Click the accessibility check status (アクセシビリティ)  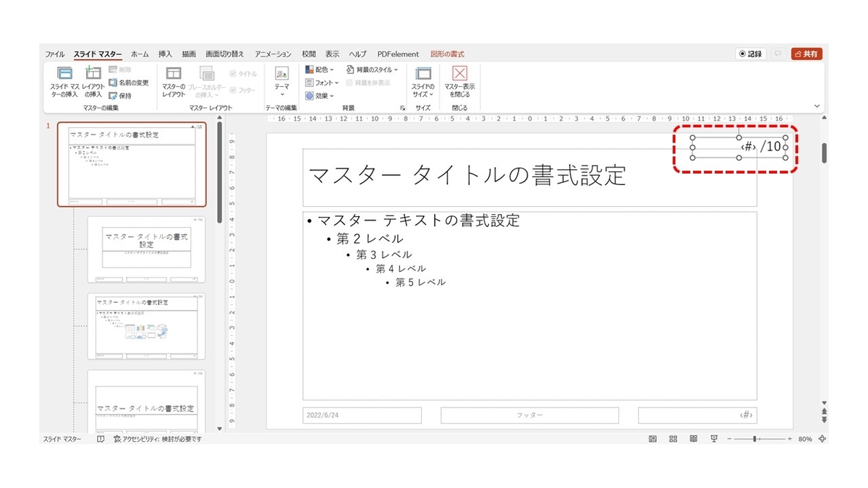pos(157,439)
